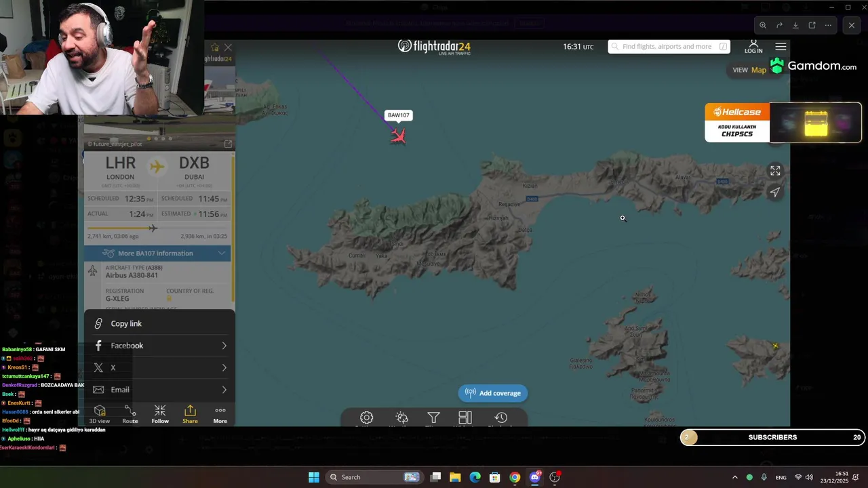Open the hamburger menu in the Flightradar header
The width and height of the screenshot is (868, 488).
tap(781, 47)
